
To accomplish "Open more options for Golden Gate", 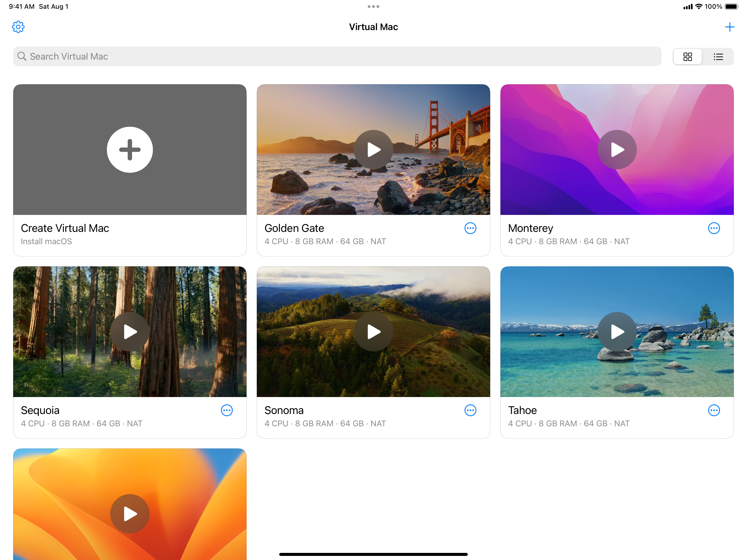I will pos(470,228).
